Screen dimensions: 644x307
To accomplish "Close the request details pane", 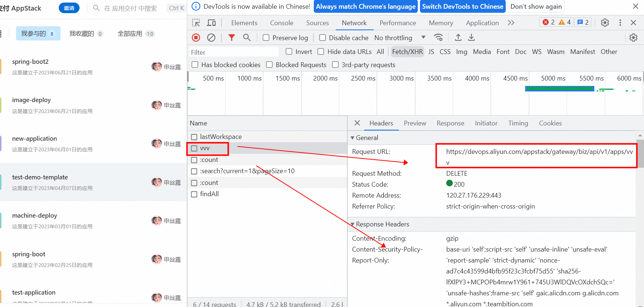I will 357,123.
